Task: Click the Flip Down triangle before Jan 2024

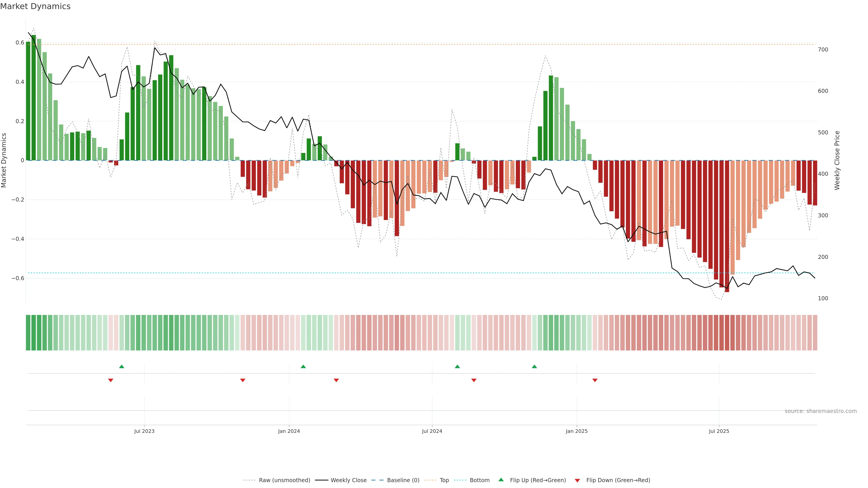Action: tap(243, 380)
